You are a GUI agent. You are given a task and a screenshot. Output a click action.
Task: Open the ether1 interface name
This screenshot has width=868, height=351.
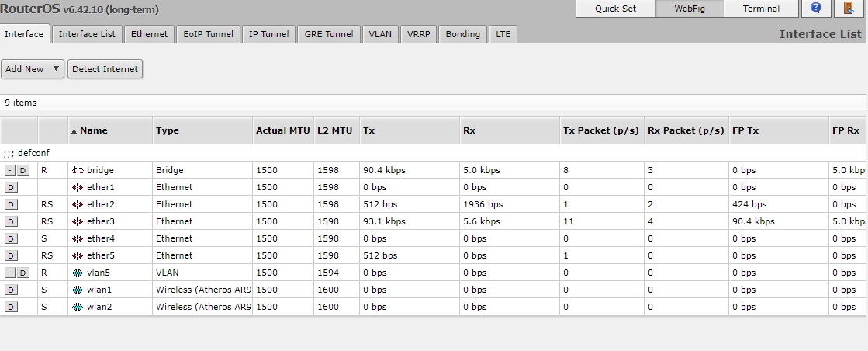point(101,187)
